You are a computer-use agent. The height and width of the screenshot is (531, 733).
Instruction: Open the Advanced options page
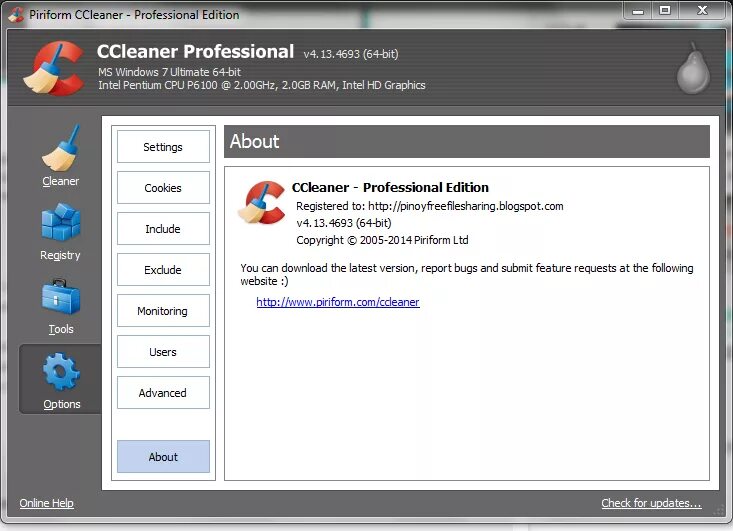point(163,393)
